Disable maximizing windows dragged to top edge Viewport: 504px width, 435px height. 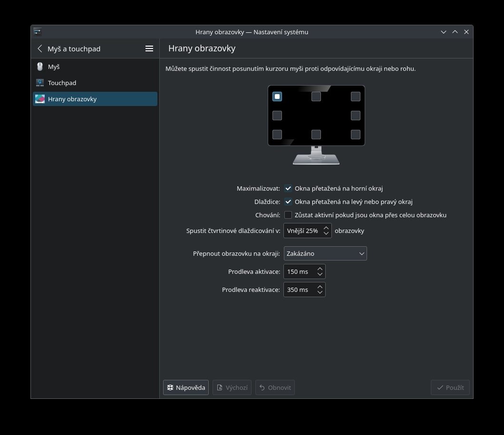coord(288,188)
